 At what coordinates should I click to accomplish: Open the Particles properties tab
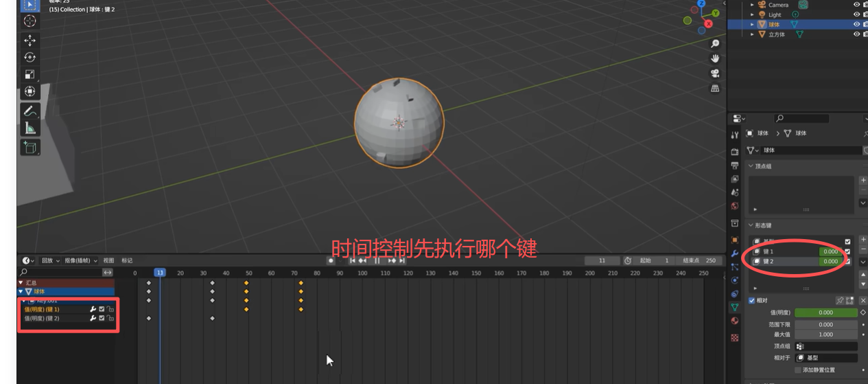pos(735,267)
